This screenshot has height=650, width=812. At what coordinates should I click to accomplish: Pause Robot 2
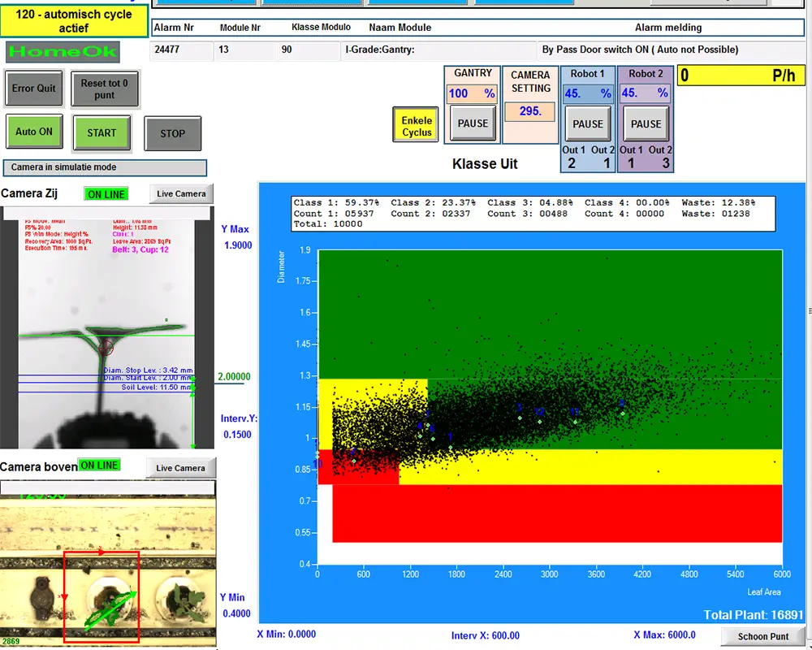click(646, 124)
